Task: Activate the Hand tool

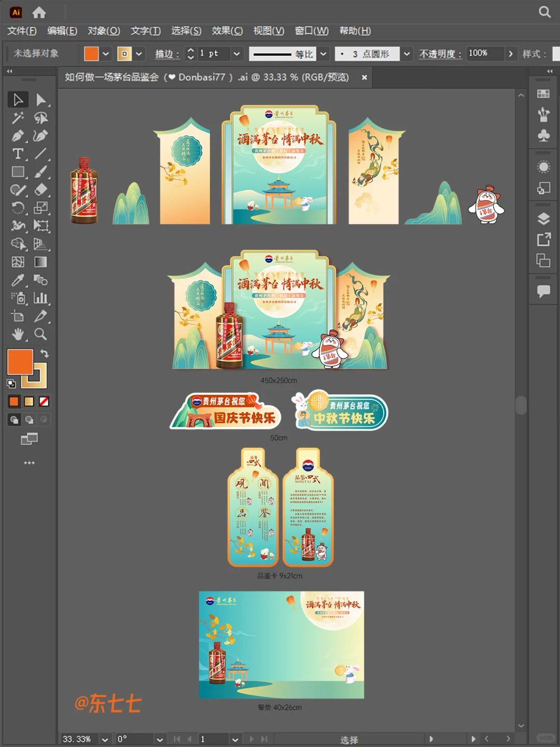Action: pos(18,334)
